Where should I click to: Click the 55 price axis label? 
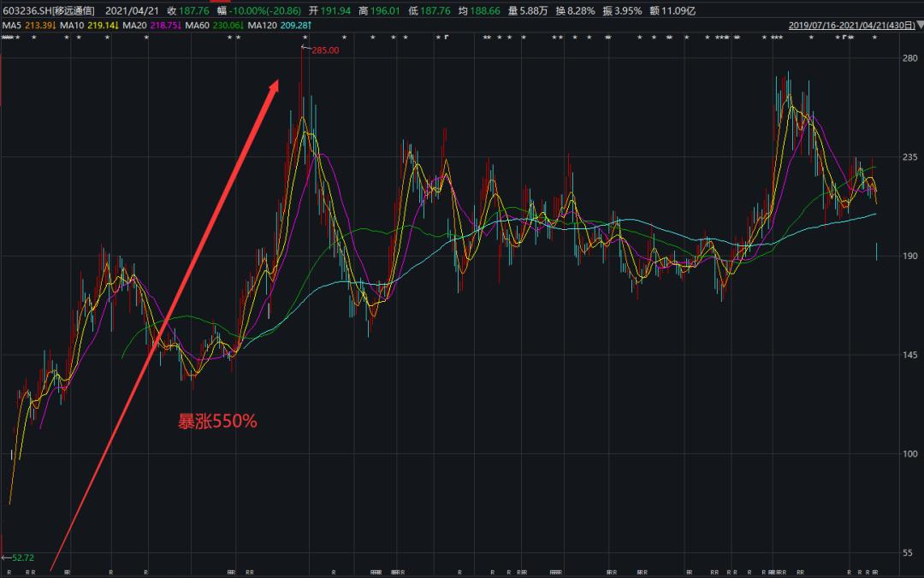[x=910, y=552]
